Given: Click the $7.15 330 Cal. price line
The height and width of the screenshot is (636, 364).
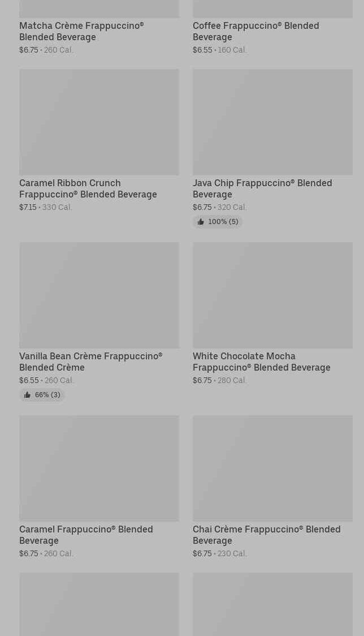Looking at the screenshot, I should 46,207.
